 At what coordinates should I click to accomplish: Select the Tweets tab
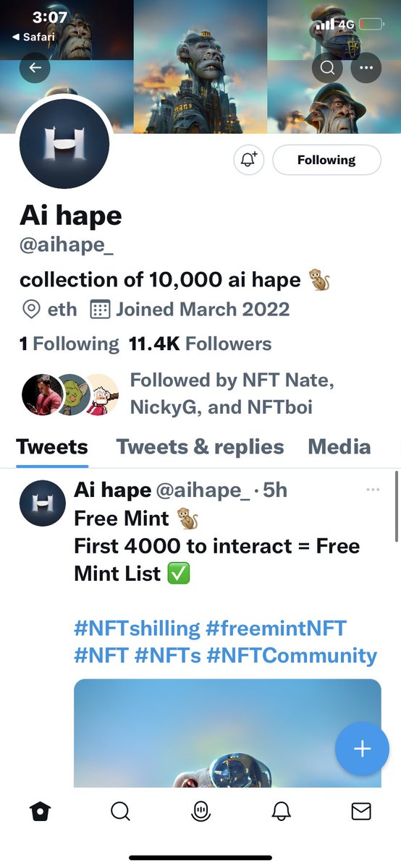(52, 446)
